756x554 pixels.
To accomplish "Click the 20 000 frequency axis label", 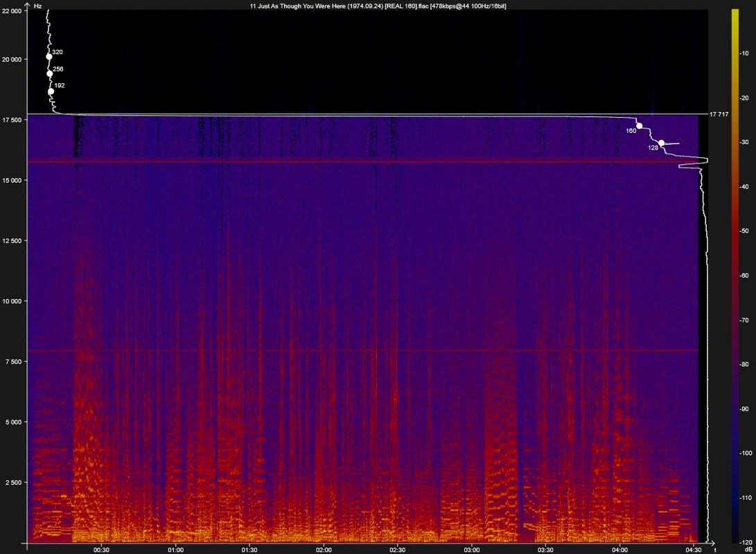I will coord(12,60).
